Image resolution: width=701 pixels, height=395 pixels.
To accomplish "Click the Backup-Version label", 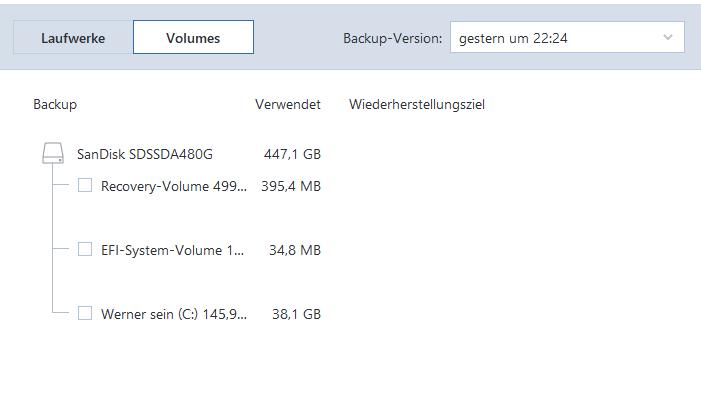I will pos(393,38).
